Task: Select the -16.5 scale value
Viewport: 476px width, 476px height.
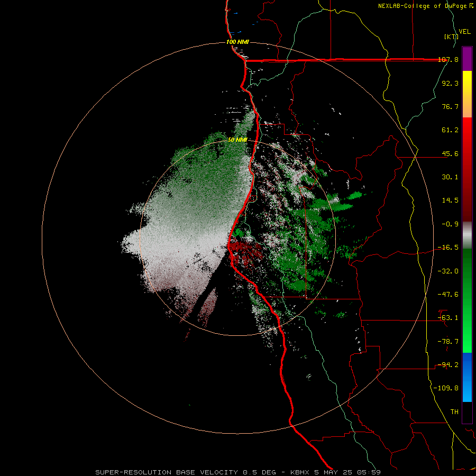Action: pos(448,248)
